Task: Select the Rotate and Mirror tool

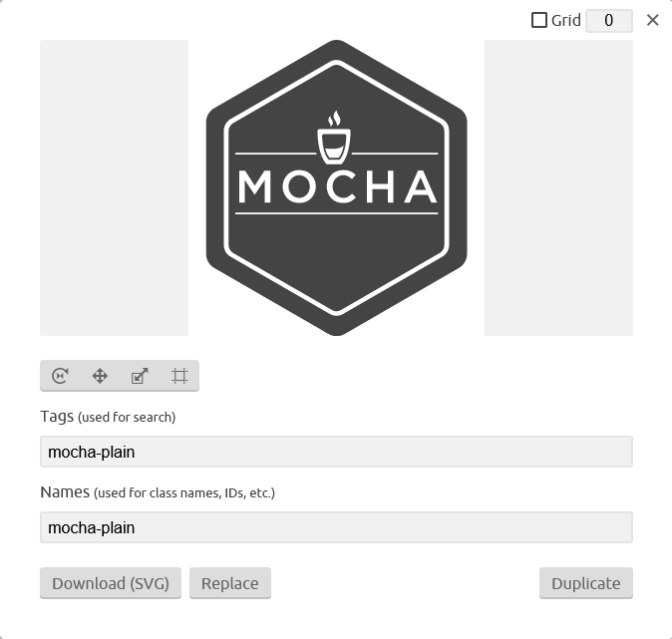Action: [60, 376]
